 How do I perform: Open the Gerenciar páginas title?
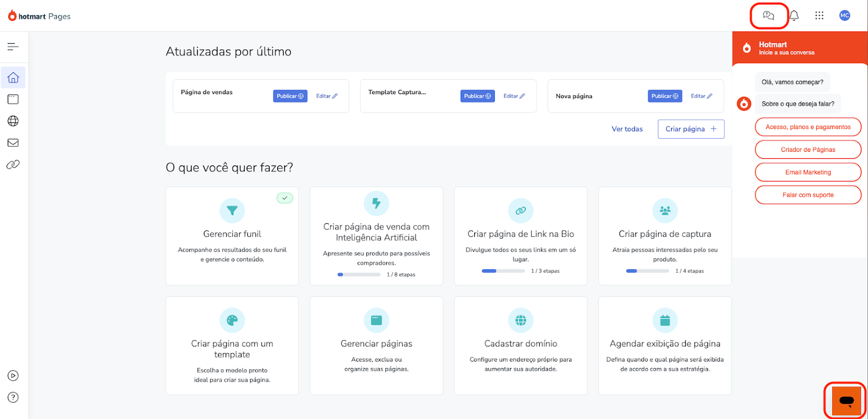coord(376,343)
